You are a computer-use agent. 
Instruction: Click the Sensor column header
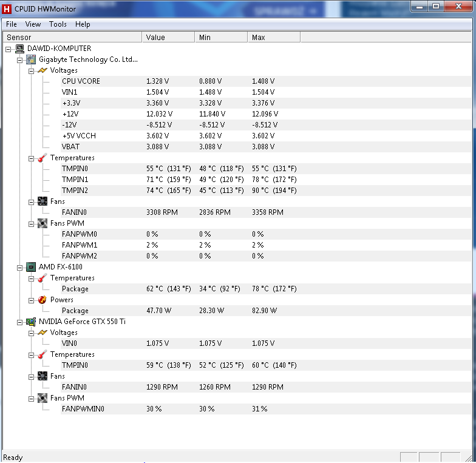coord(72,38)
